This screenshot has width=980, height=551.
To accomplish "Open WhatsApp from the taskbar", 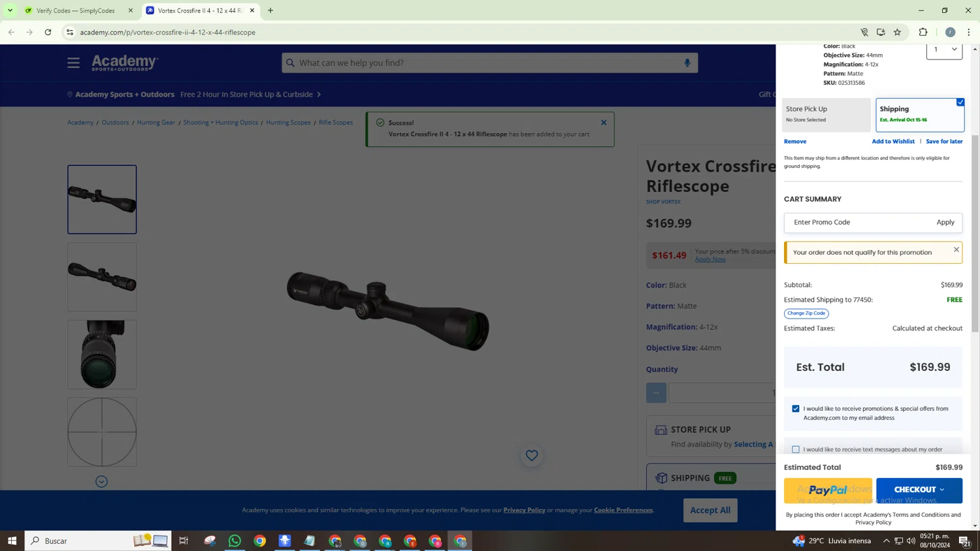I will point(235,541).
